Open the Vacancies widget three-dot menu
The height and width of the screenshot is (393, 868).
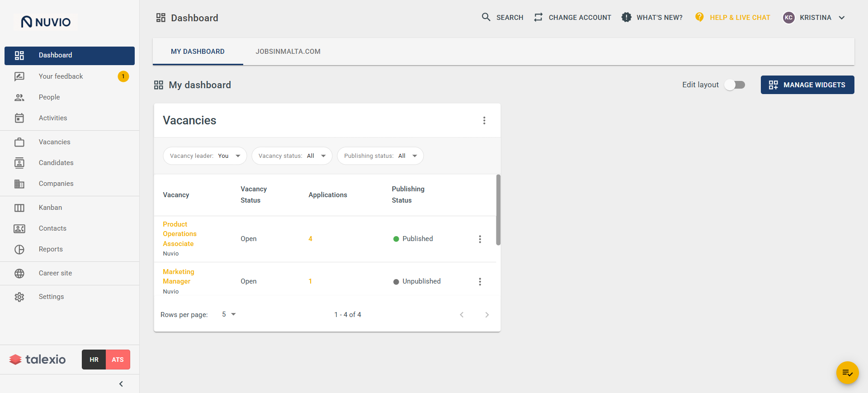coord(484,120)
